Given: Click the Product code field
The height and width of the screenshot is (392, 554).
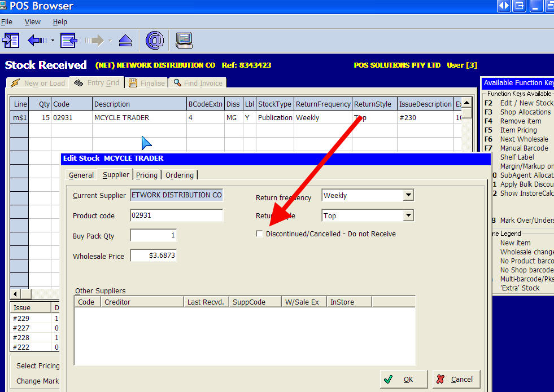Looking at the screenshot, I should pos(176,215).
